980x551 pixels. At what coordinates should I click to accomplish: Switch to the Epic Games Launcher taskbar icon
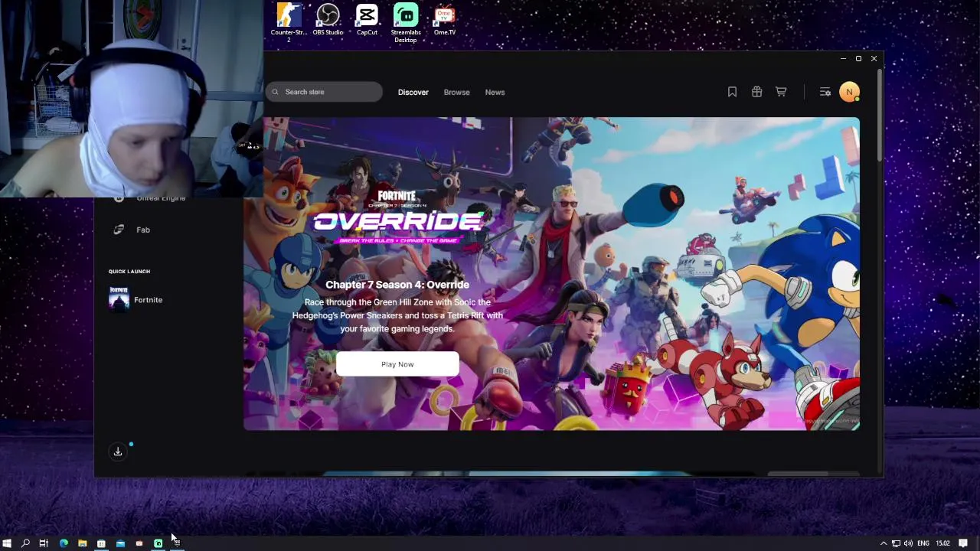pos(176,543)
